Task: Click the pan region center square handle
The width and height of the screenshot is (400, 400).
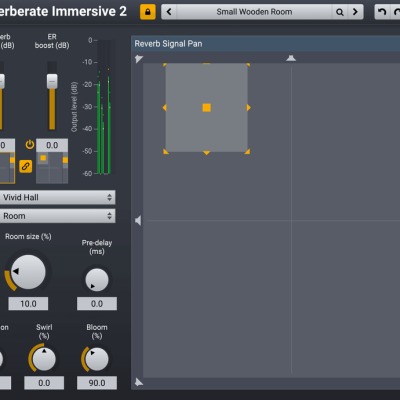Action: (207, 108)
